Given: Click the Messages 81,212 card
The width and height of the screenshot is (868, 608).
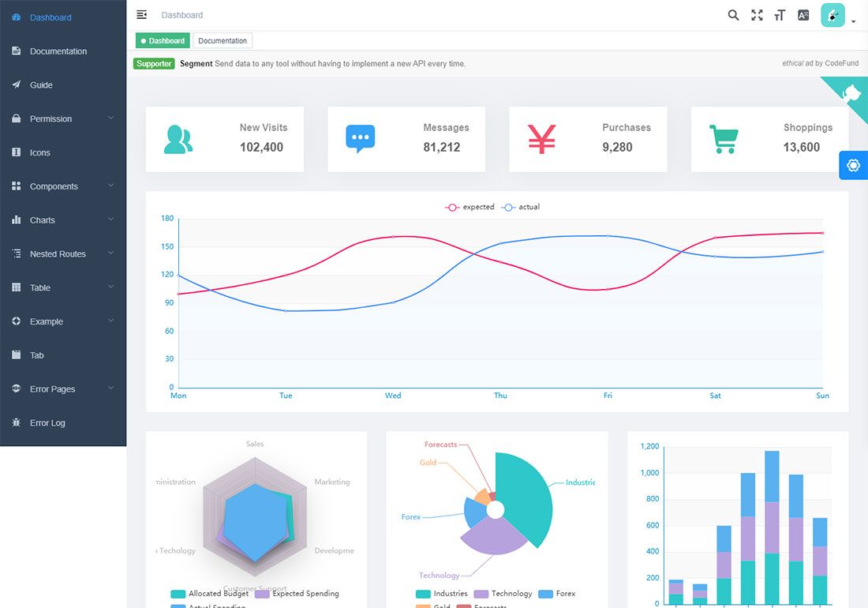Looking at the screenshot, I should coord(406,139).
